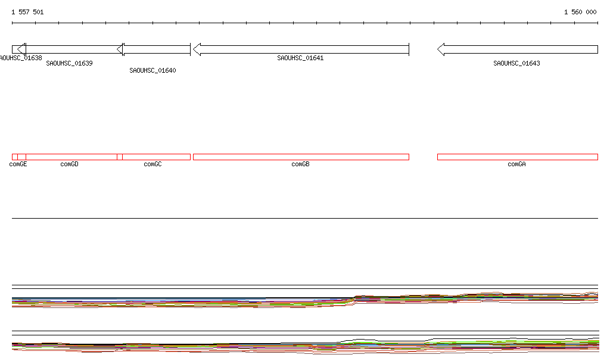Click the SAOUHSC_01641 label text
Viewport: 610px width, 364px height.
300,58
